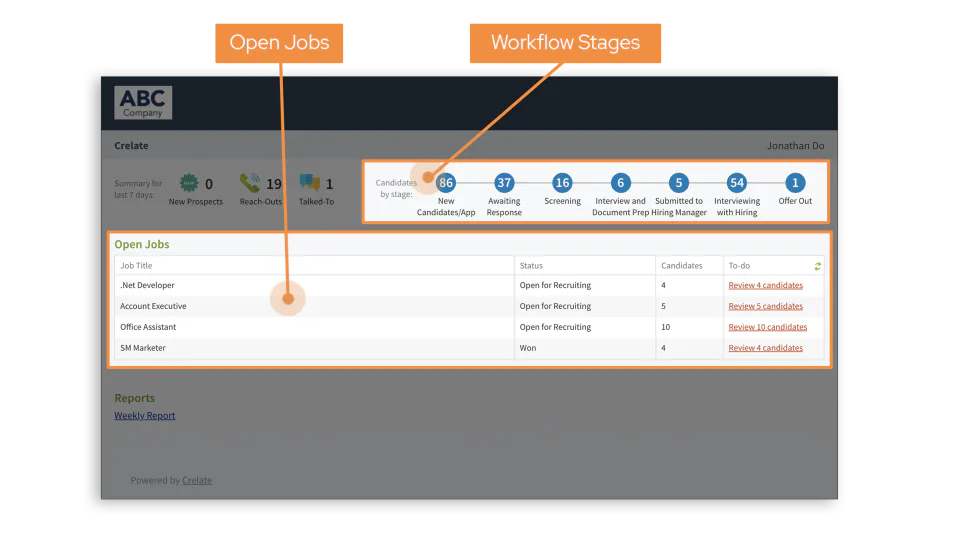Click the New Prospects badge icon
This screenshot has height=552, width=960.
point(189,183)
